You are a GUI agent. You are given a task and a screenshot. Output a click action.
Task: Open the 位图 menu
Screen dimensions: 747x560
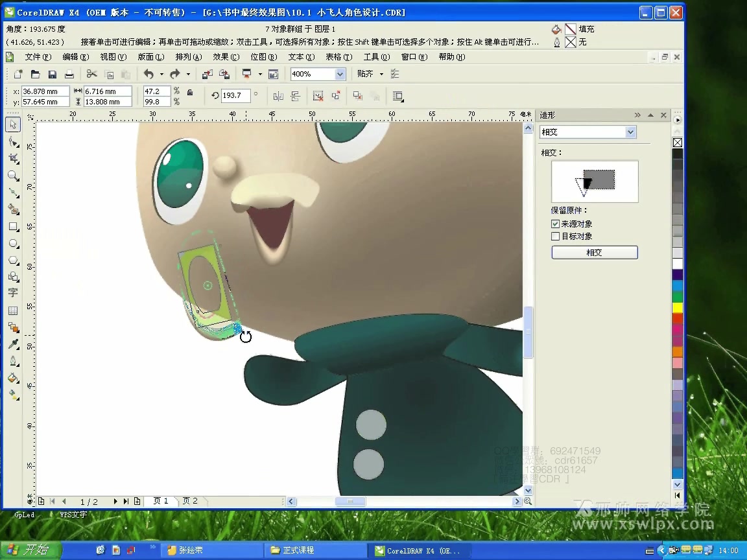pyautogui.click(x=264, y=56)
